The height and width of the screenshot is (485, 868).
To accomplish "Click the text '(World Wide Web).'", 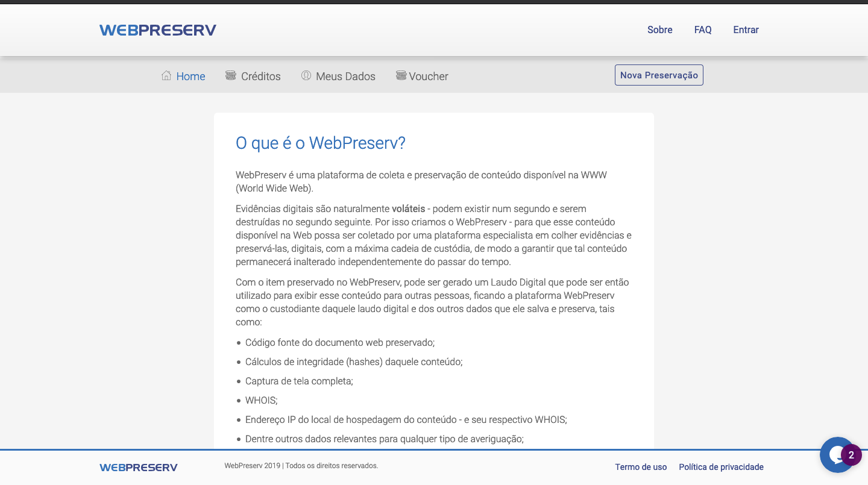I will 275,189.
